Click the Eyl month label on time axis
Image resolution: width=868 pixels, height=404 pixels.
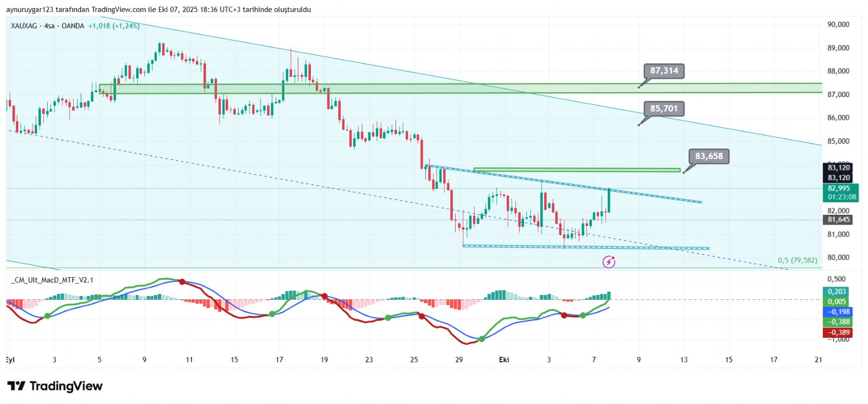(10, 360)
